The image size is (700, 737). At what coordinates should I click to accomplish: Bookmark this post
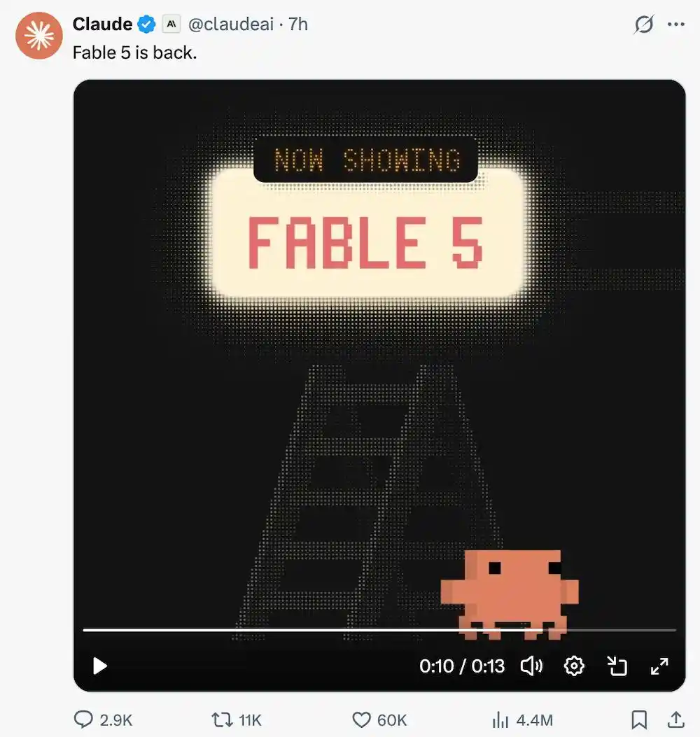(639, 720)
